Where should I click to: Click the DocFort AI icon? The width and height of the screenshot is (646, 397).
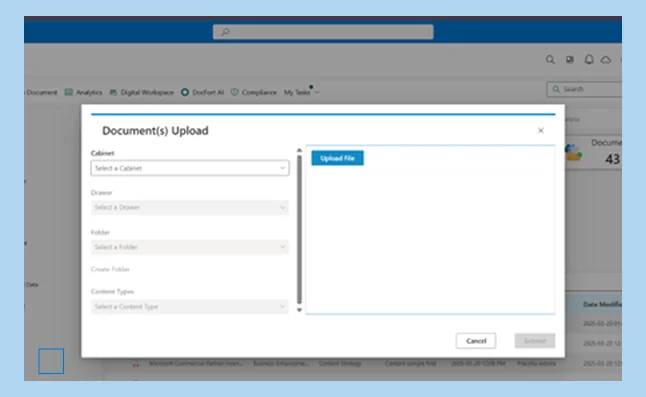point(185,92)
